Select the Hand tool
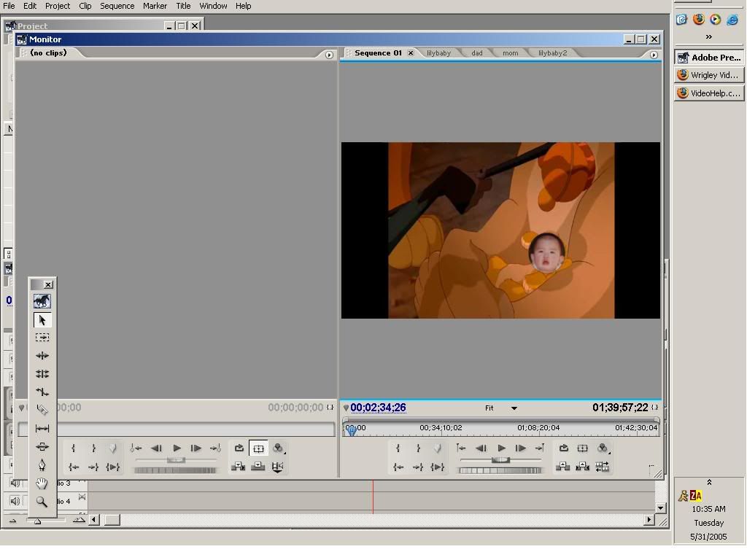This screenshot has height=560, width=747. (42, 483)
